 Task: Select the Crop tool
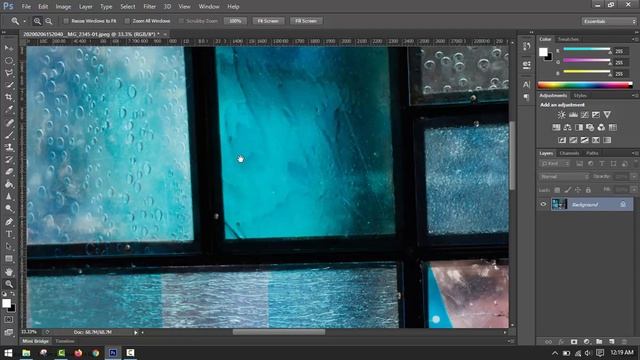[x=9, y=97]
